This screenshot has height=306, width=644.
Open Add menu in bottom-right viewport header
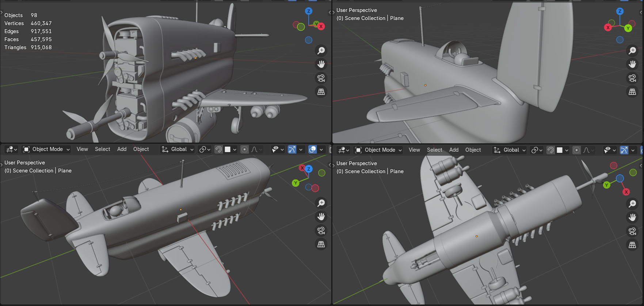pos(454,150)
